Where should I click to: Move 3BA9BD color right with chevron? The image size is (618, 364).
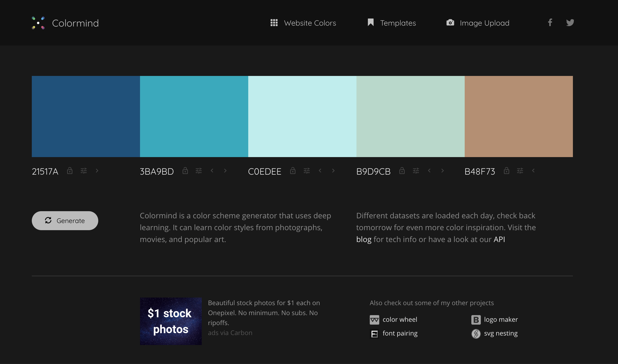[225, 170]
